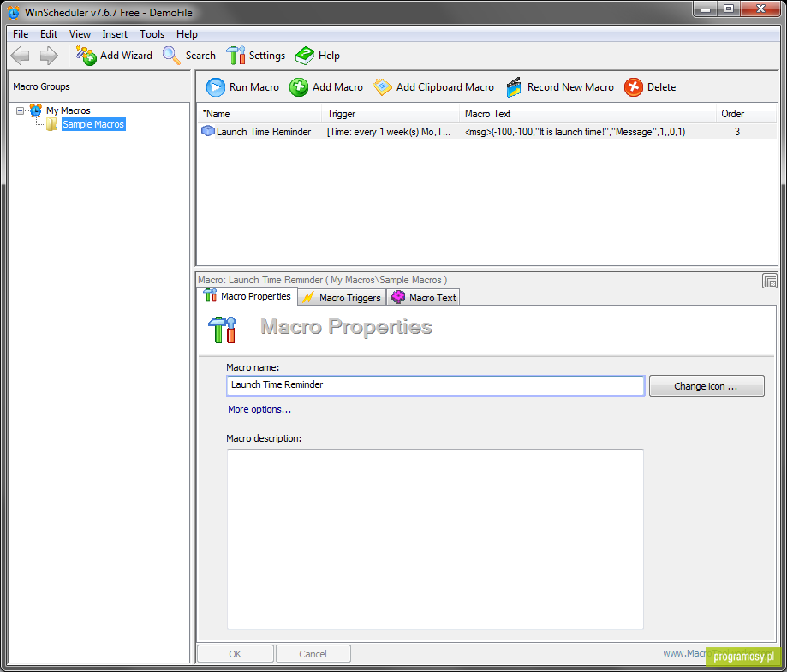Image resolution: width=787 pixels, height=672 pixels.
Task: Start Record New Macro
Action: 559,87
